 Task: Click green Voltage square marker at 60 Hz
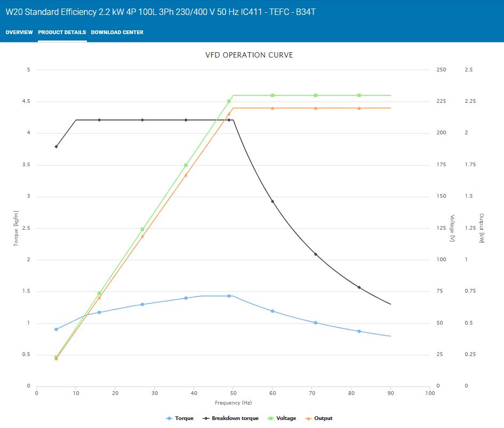273,95
